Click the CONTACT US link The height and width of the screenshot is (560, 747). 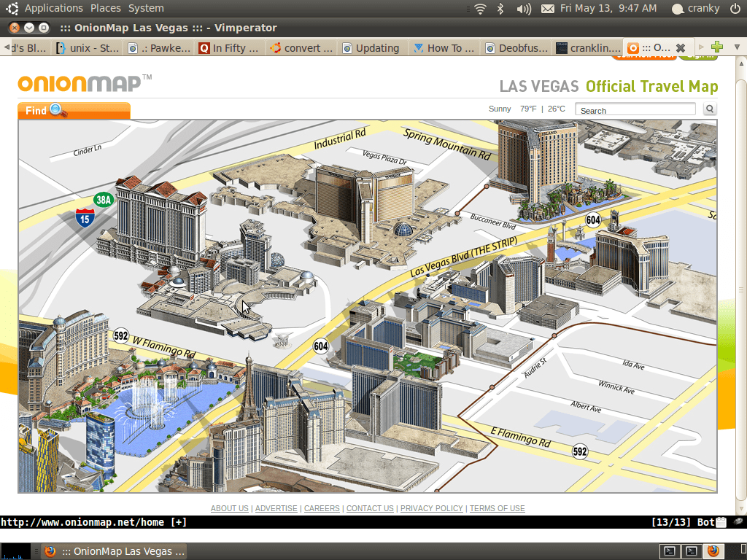pos(369,508)
